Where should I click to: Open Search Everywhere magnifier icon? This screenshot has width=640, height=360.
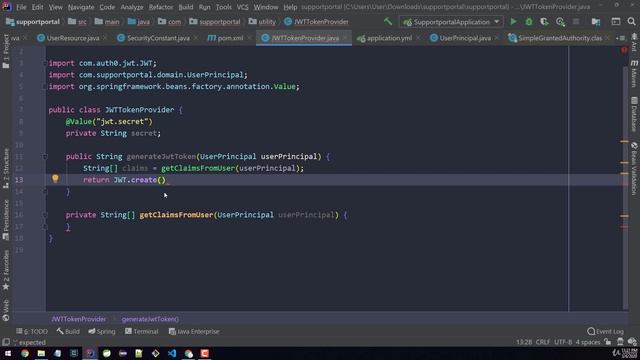click(x=631, y=22)
